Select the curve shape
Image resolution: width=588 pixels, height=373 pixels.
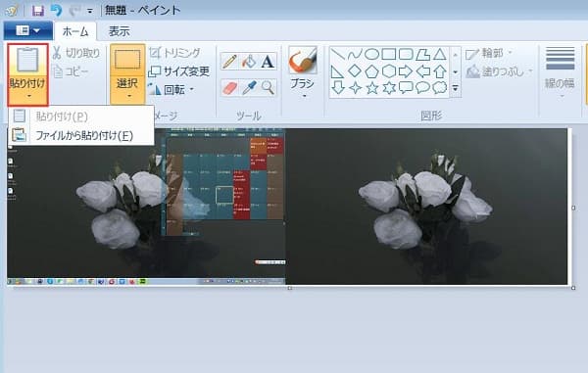[355, 55]
